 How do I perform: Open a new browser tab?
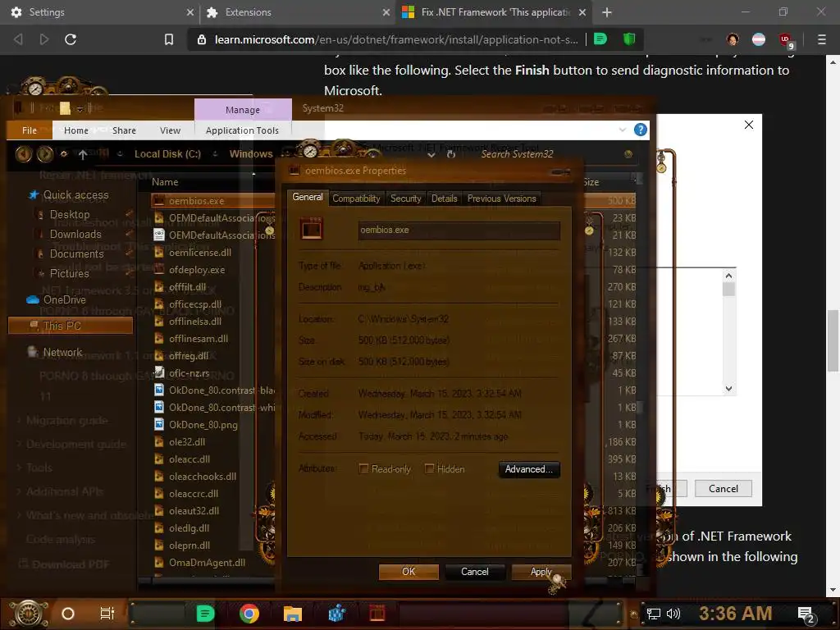click(x=606, y=12)
